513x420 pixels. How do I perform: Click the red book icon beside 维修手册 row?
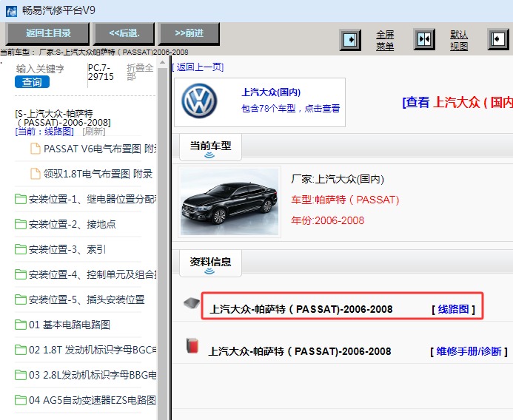[192, 345]
